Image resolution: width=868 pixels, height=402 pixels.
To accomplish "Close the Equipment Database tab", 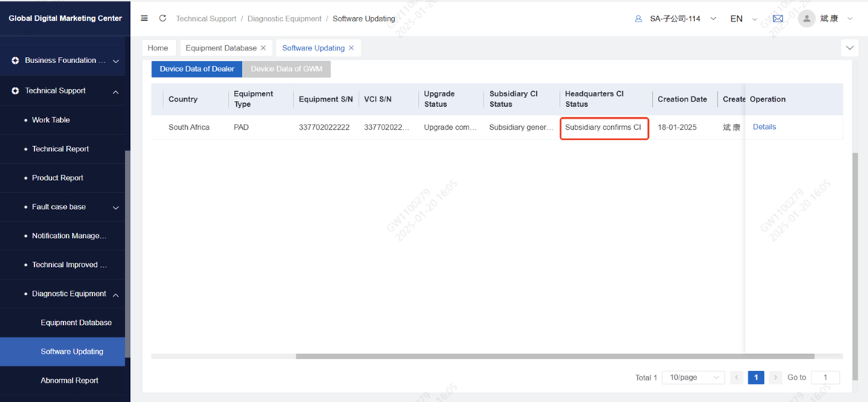I will click(x=264, y=48).
